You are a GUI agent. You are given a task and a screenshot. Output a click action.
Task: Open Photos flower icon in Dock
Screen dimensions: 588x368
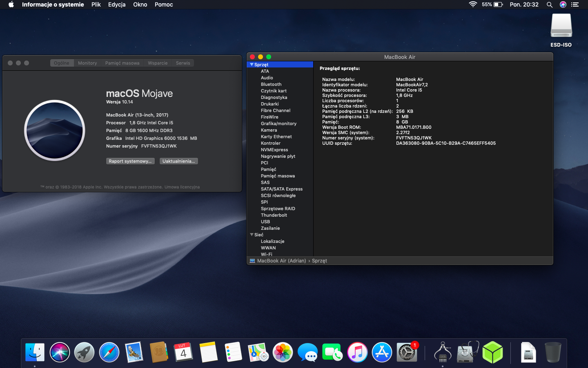pos(283,352)
